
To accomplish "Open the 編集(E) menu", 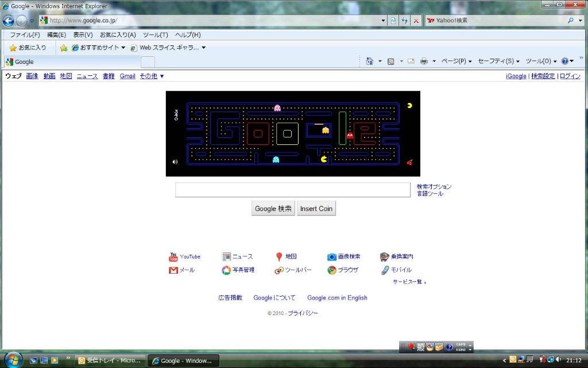I will click(56, 34).
